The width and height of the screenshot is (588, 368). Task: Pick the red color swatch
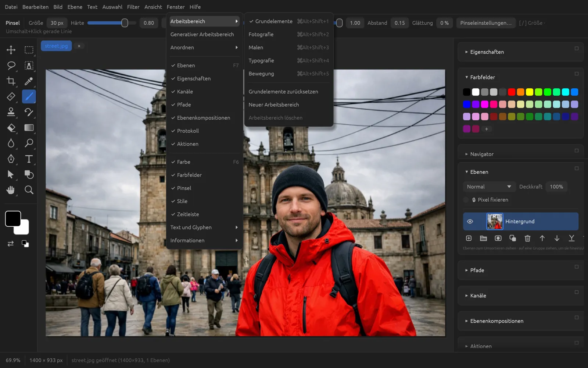pos(512,92)
